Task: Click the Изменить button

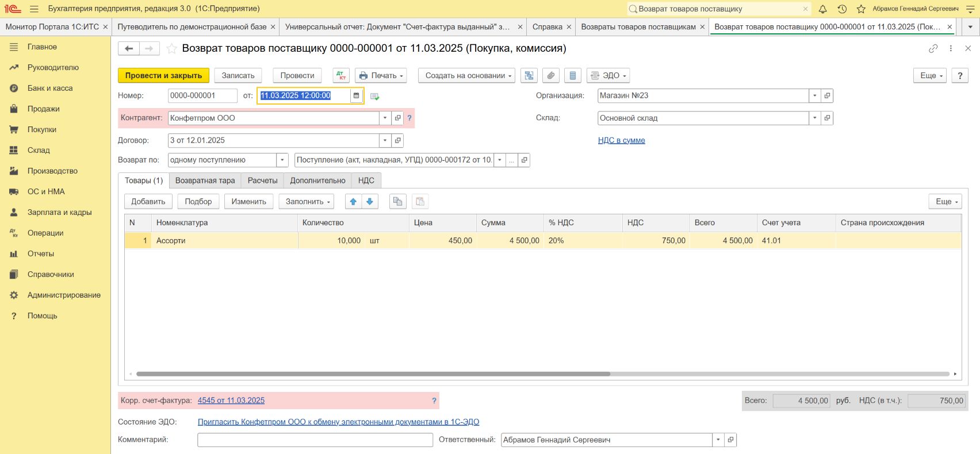Action: pos(249,202)
